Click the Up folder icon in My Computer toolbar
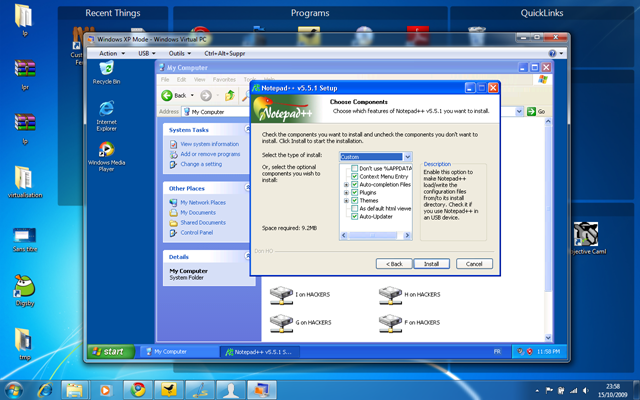 click(x=229, y=96)
